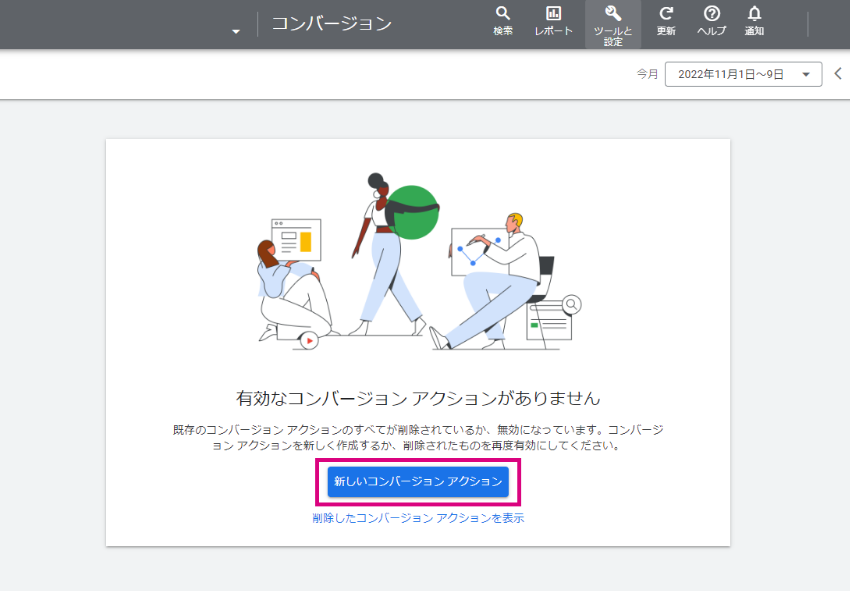Open ツールと設定 wrench menu
The width and height of the screenshot is (850, 591).
pos(613,24)
